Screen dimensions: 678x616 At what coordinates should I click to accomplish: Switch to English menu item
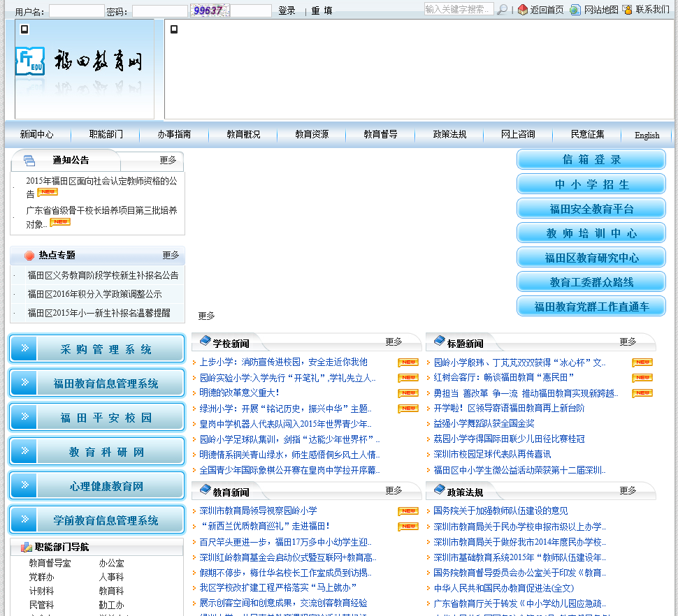(647, 135)
